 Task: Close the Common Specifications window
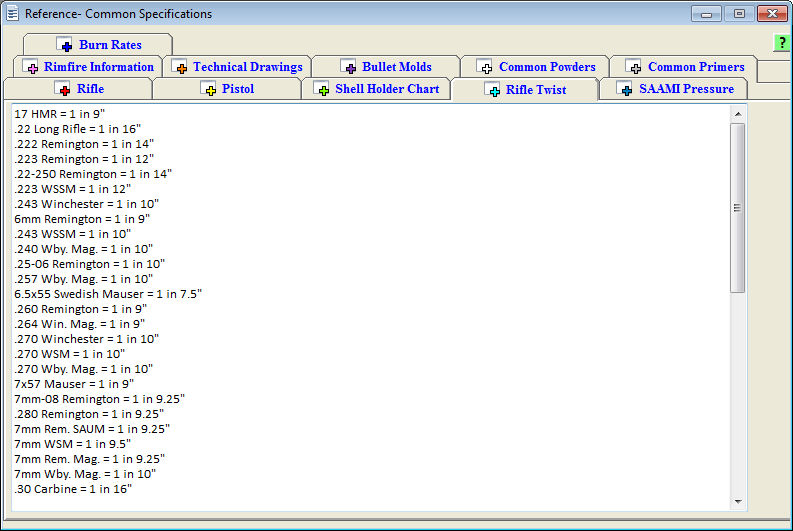pos(772,14)
